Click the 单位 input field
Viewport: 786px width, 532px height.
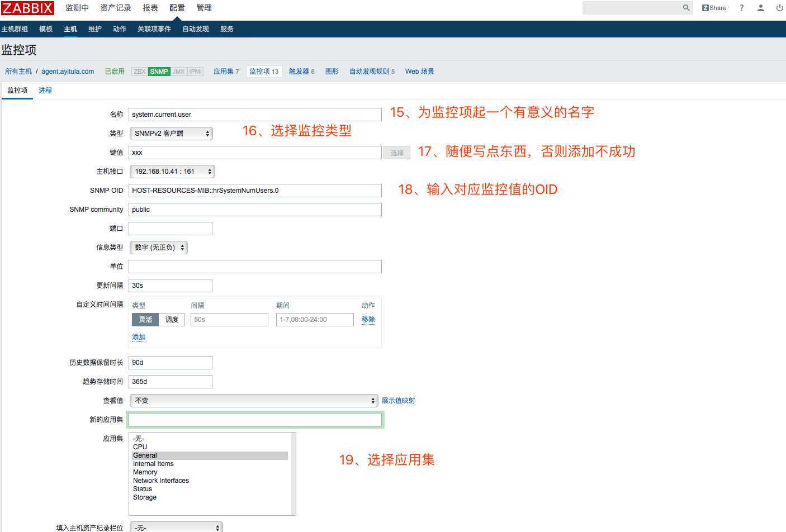tap(255, 267)
